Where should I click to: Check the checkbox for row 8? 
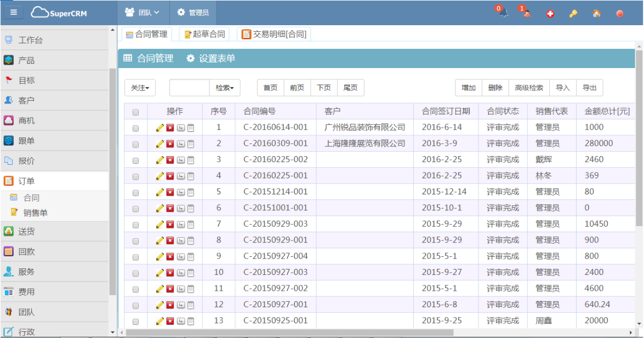pos(135,241)
